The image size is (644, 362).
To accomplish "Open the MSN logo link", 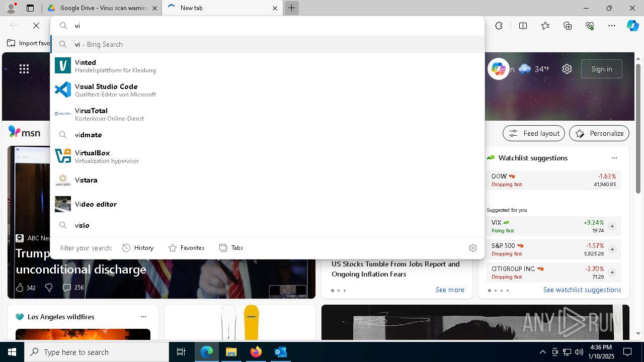I will [x=24, y=132].
